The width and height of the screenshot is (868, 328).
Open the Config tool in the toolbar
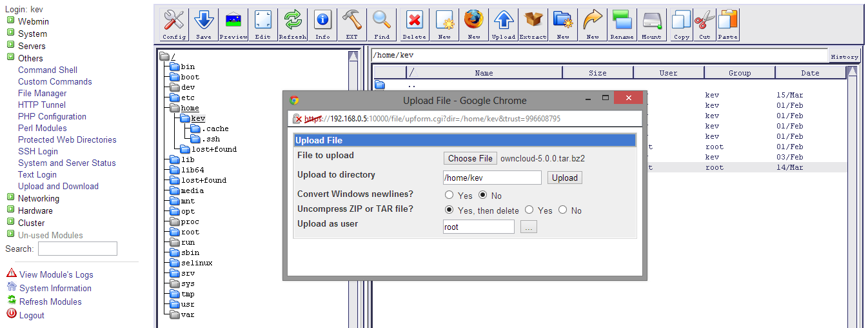tap(174, 25)
